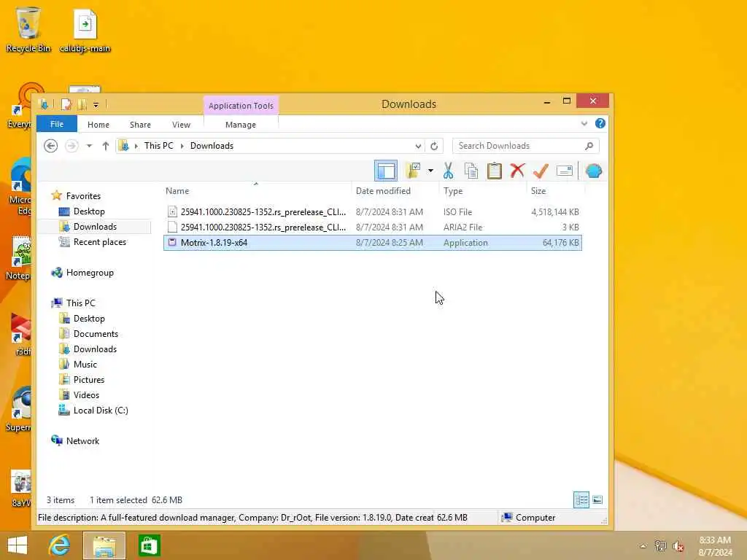This screenshot has height=560, width=747.
Task: Click the Rename toolbar icon
Action: 564,171
